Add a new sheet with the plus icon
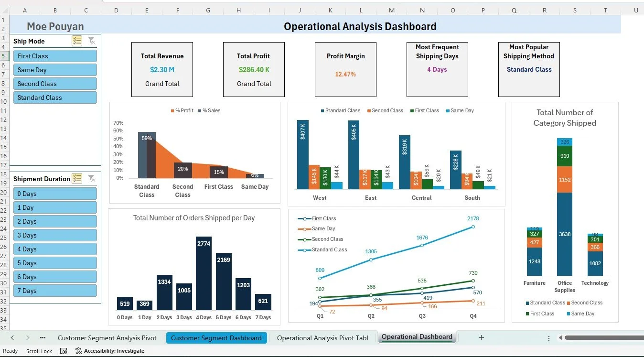The height and width of the screenshot is (357, 644). tap(481, 338)
